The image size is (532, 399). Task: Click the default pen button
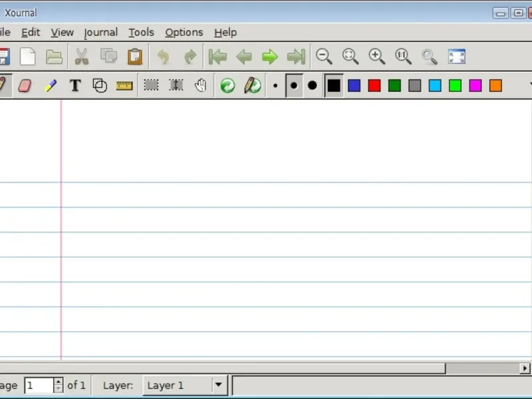(x=253, y=86)
